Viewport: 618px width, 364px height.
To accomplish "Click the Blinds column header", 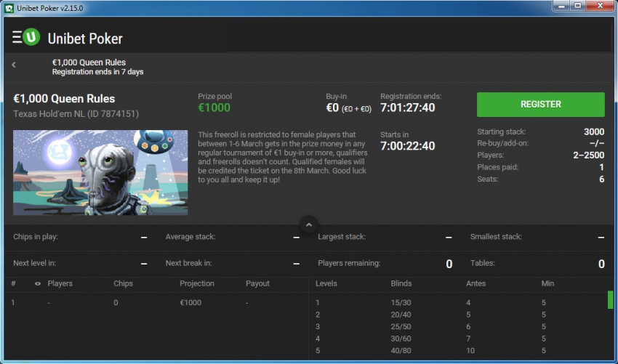I will pyautogui.click(x=401, y=283).
